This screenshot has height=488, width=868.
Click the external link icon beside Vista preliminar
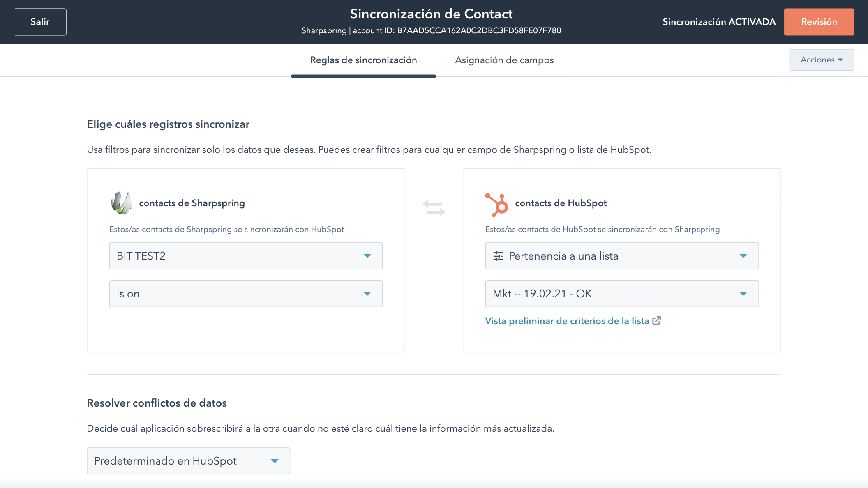(x=657, y=321)
